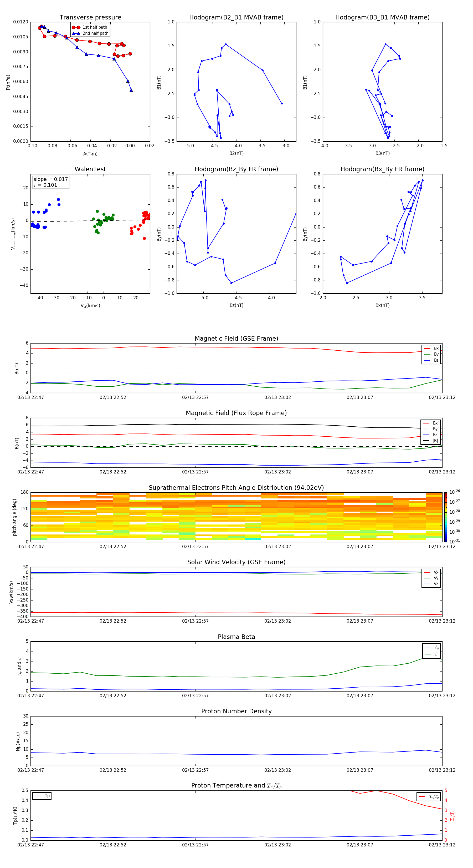Click '02/13 22:57' tick of Proton Number Density

click(195, 770)
